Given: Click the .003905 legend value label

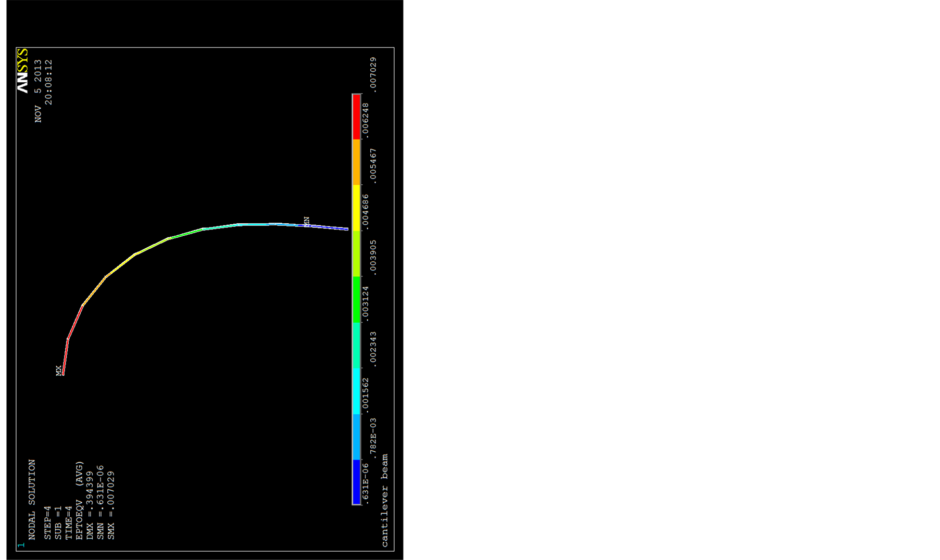Looking at the screenshot, I should click(373, 258).
